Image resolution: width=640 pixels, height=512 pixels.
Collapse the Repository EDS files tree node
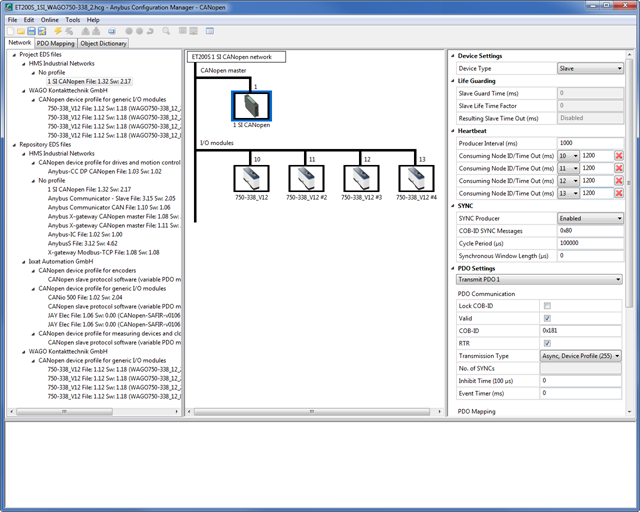(x=14, y=145)
